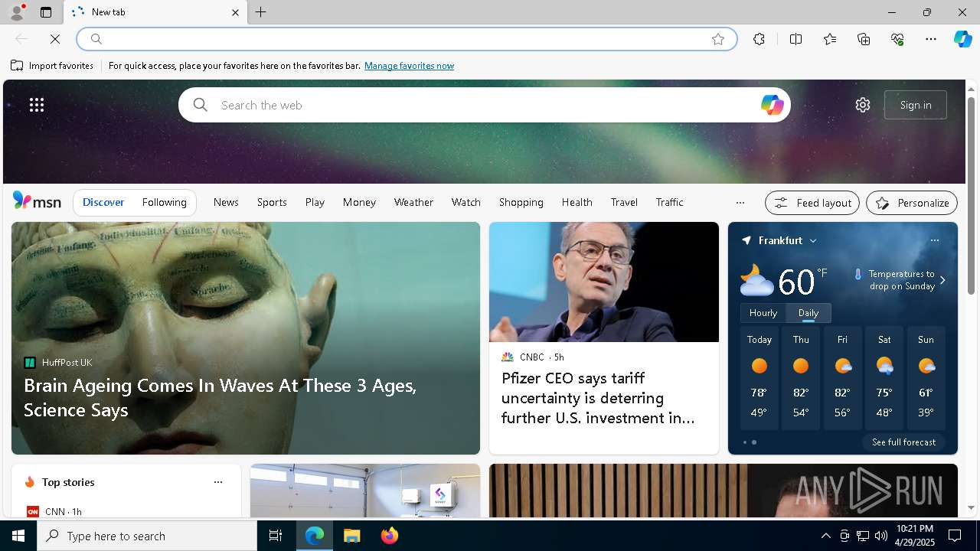The height and width of the screenshot is (551, 980).
Task: Select the Sat forecast column
Action: coord(884,378)
